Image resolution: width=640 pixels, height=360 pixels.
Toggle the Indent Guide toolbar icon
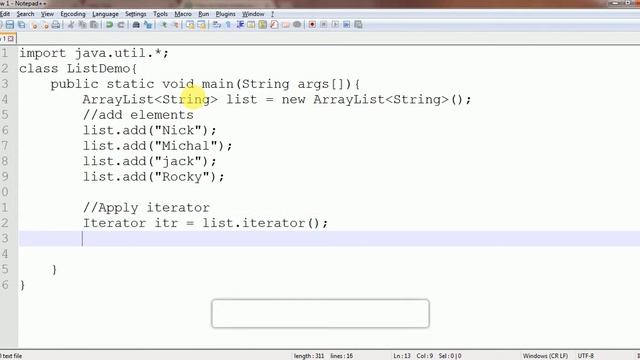tap(240, 24)
